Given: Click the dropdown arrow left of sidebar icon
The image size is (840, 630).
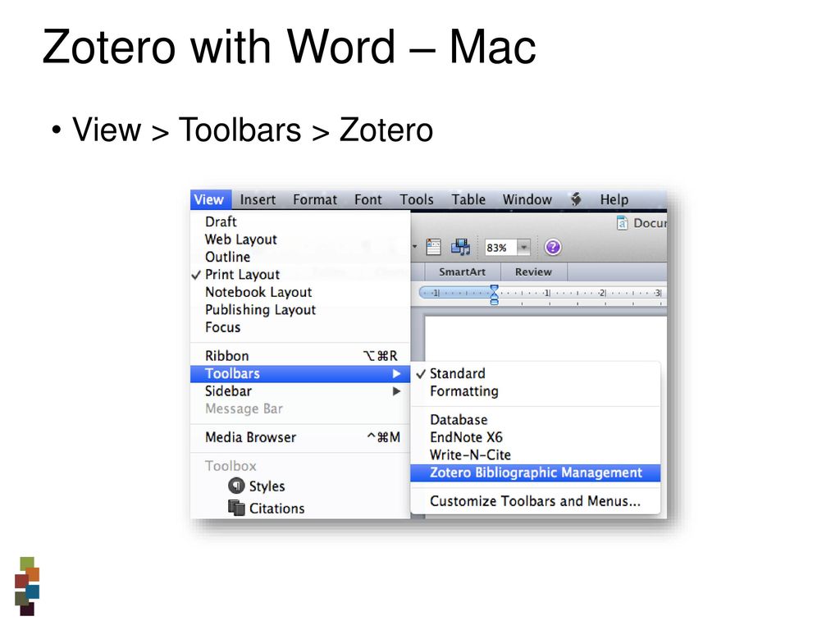Looking at the screenshot, I should [x=414, y=247].
